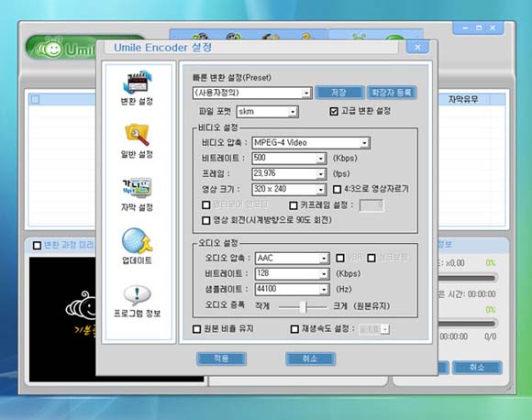Click lower progress bar in main window

pyautogui.click(x=467, y=324)
